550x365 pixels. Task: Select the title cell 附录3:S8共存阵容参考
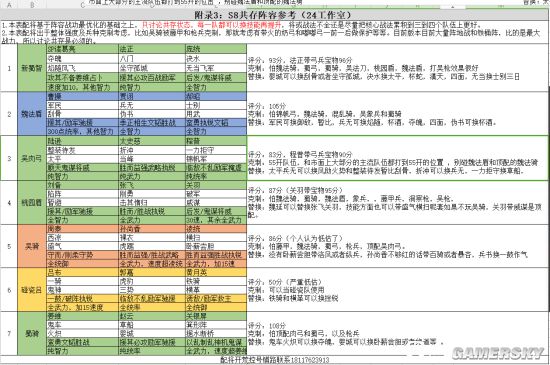click(274, 15)
